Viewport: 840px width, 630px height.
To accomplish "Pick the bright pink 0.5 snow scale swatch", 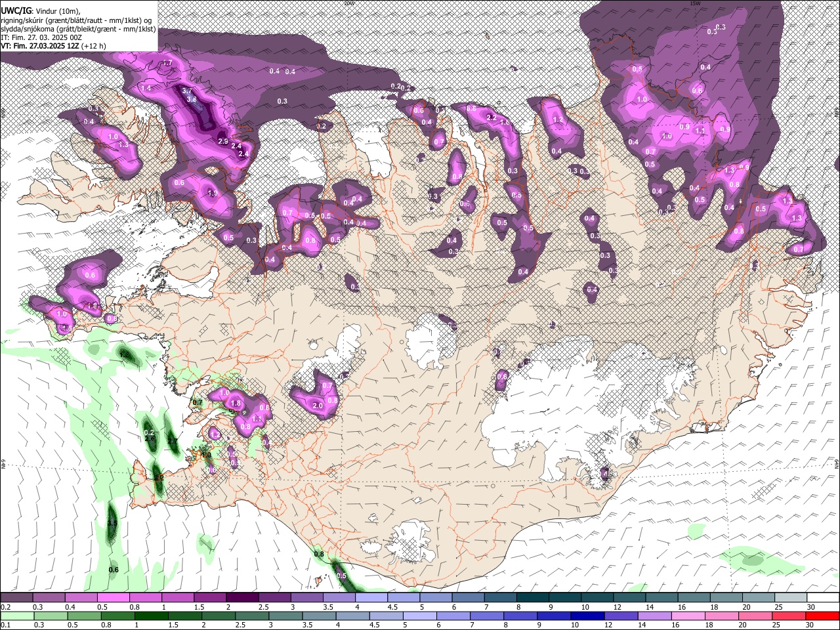I will pyautogui.click(x=113, y=597).
